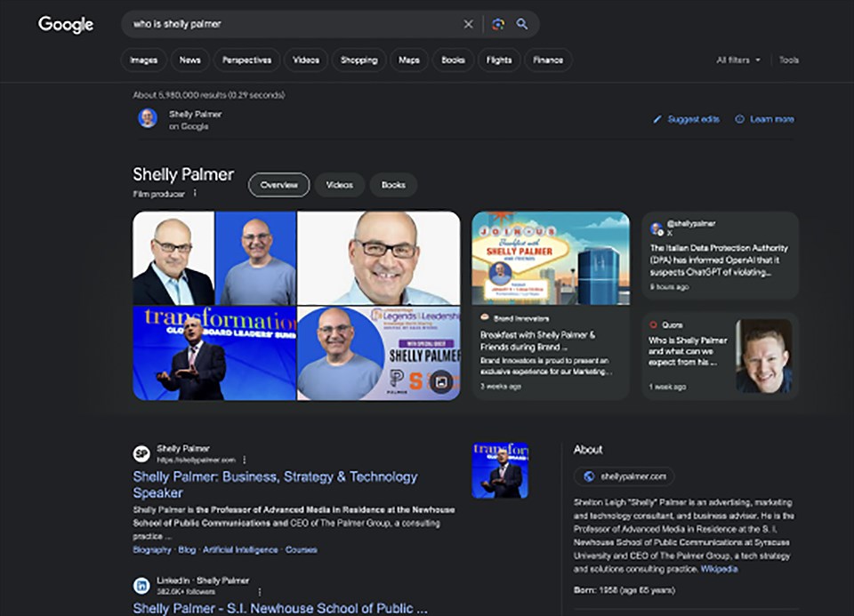The height and width of the screenshot is (616, 854).
Task: Select the top Videos search filter
Action: tap(306, 60)
